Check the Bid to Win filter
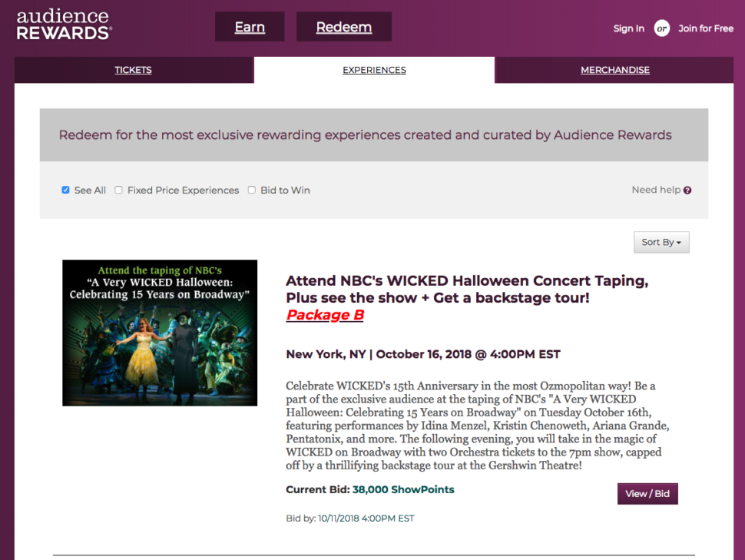 (x=251, y=191)
